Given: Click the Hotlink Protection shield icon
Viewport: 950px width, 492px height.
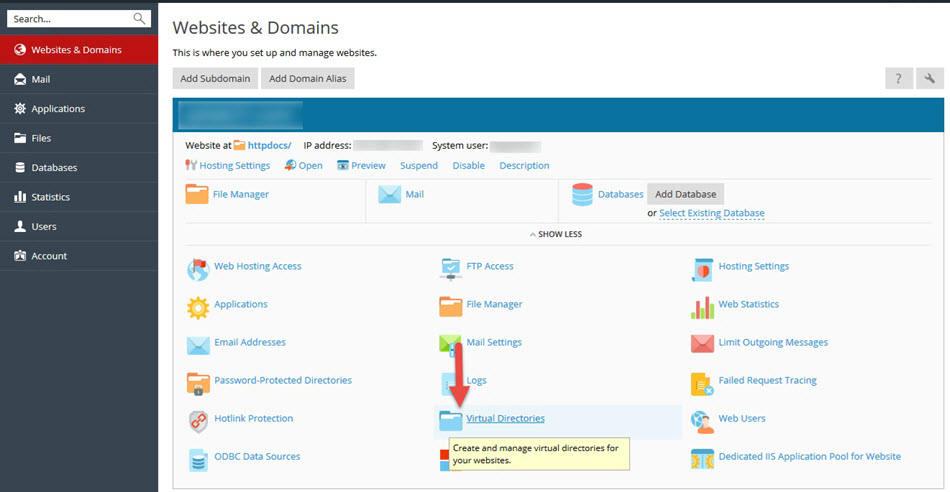Looking at the screenshot, I should point(198,420).
